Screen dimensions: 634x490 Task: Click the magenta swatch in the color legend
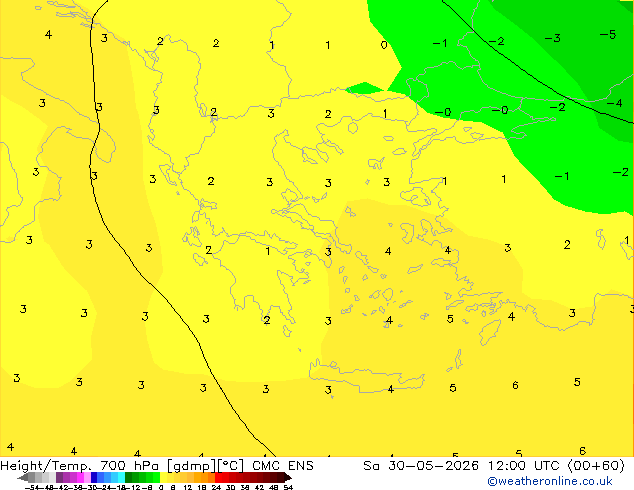click(x=80, y=477)
